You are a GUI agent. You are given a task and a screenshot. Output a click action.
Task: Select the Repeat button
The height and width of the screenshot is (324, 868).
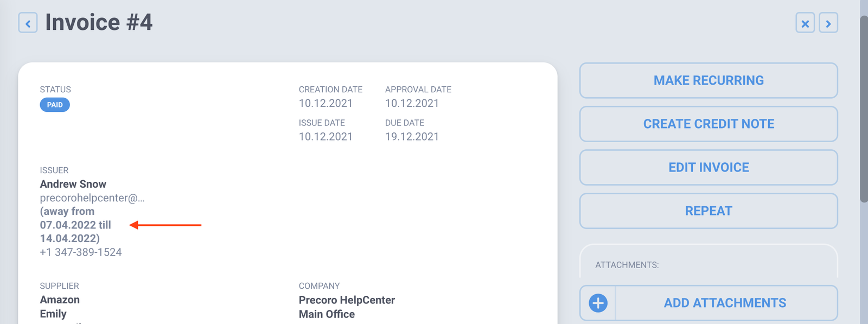coord(709,211)
